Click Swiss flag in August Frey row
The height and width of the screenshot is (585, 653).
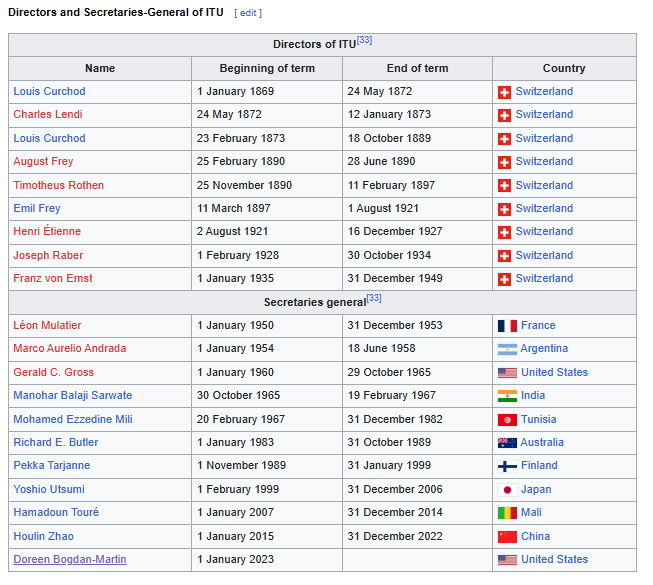pyautogui.click(x=504, y=162)
